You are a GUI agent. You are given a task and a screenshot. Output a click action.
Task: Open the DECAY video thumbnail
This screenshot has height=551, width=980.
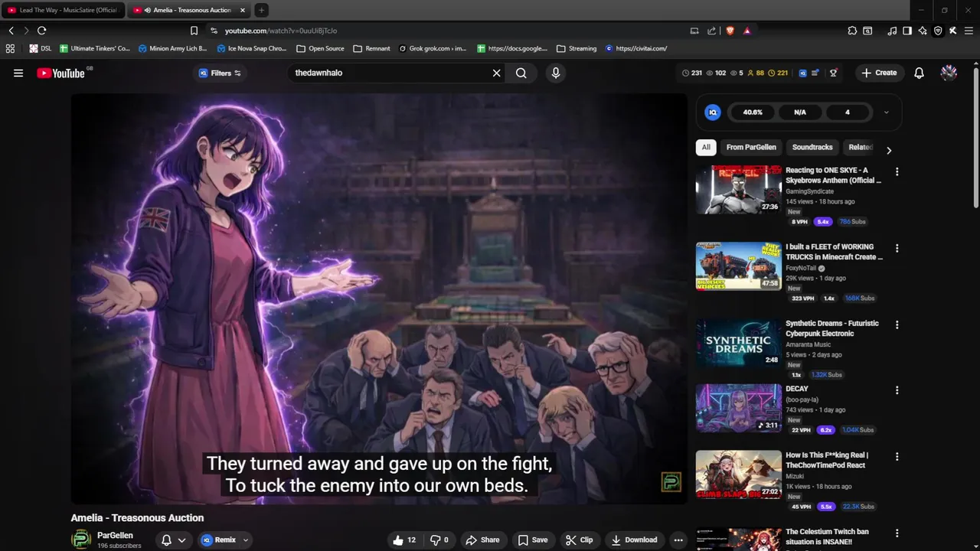(x=739, y=408)
